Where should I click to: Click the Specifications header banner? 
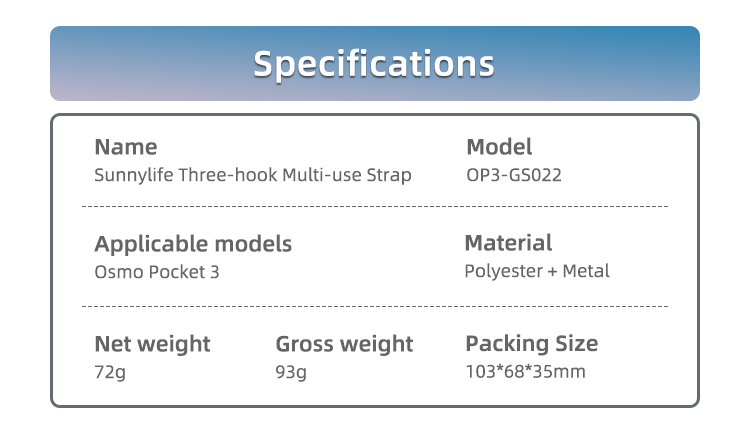coord(375,63)
